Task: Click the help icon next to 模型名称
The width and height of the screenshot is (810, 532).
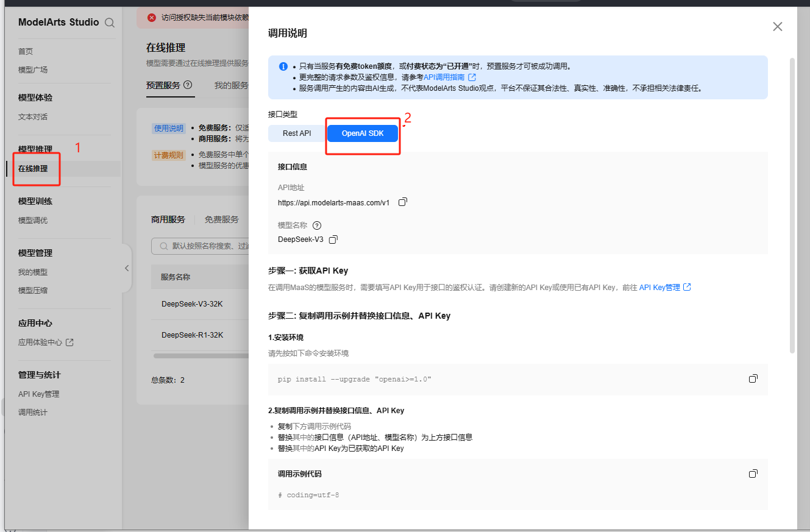Action: coord(316,225)
